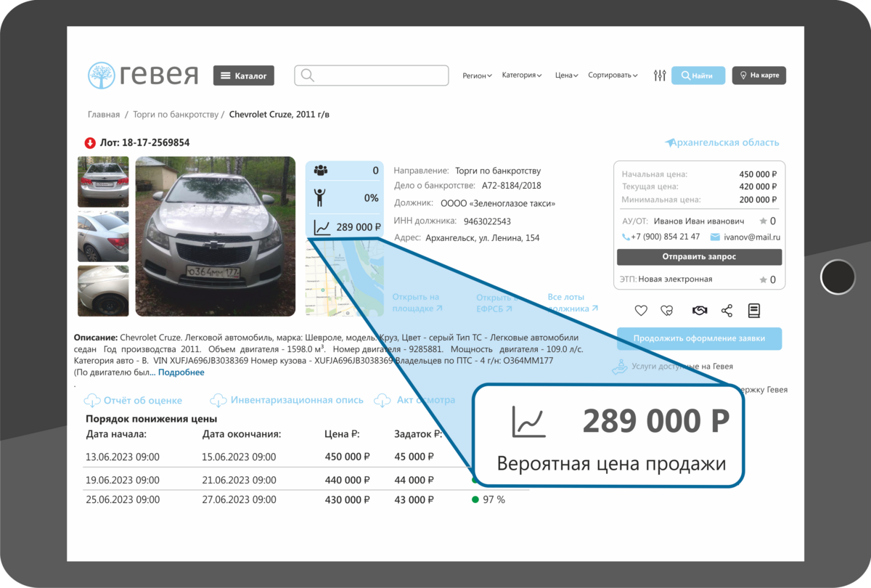Screen dimensions: 871x588
Task: Click the handshake icon
Action: coord(699,311)
